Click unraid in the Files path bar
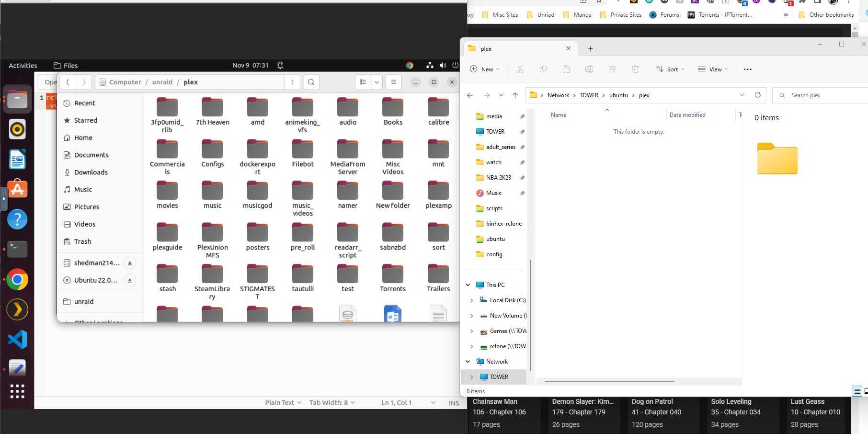The height and width of the screenshot is (434, 868). pos(162,82)
